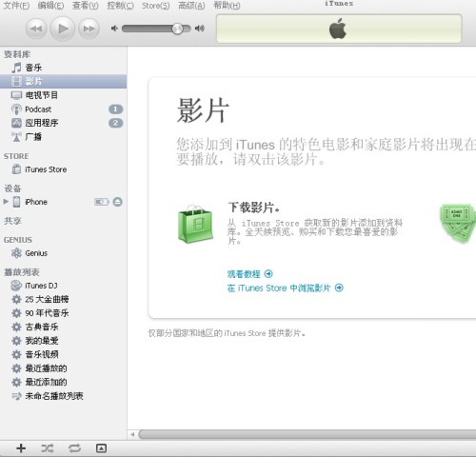Screen dimensions: 476x457
Task: Select 音乐 music library icon
Action: (16, 68)
